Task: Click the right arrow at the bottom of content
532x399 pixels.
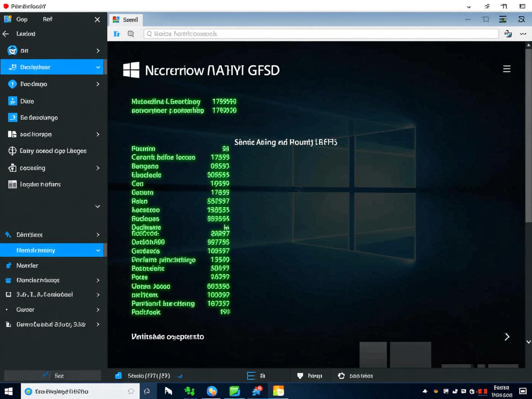Action: point(507,337)
